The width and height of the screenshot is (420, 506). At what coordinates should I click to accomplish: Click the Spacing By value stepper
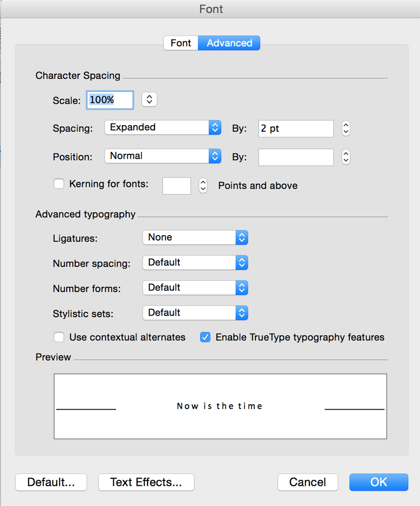coord(346,128)
